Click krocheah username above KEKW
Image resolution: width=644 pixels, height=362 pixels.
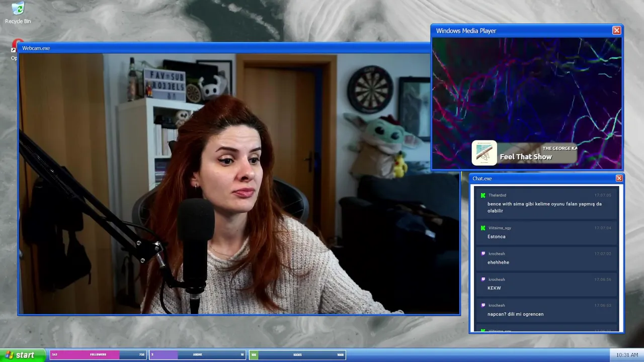tap(497, 279)
